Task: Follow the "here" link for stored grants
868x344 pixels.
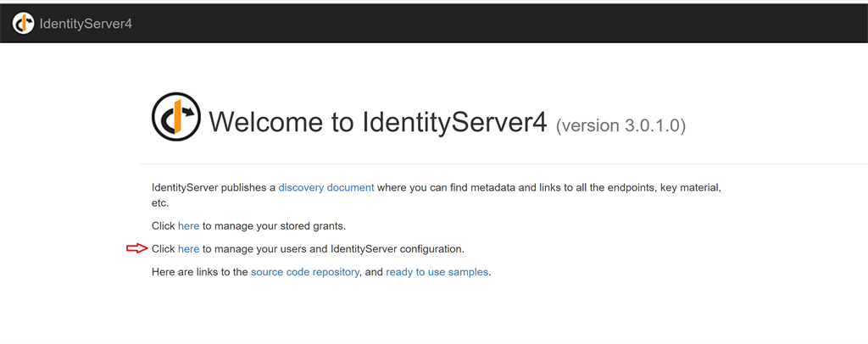Action: click(x=188, y=226)
